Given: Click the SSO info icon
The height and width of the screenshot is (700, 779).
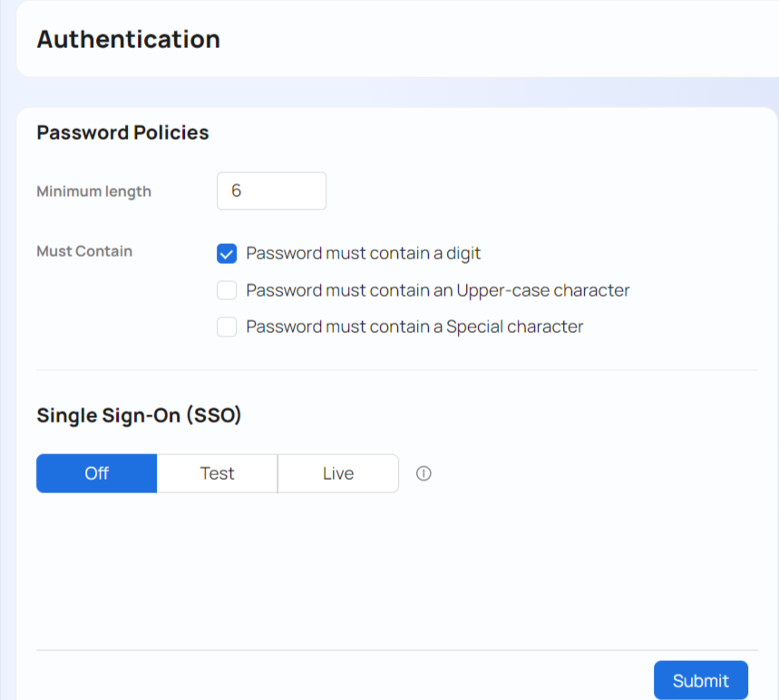Looking at the screenshot, I should (x=424, y=473).
